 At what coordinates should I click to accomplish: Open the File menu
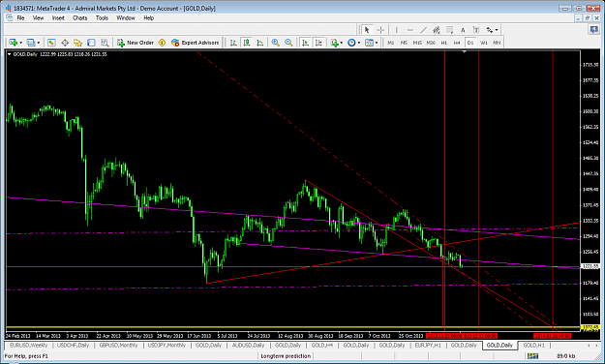20,17
